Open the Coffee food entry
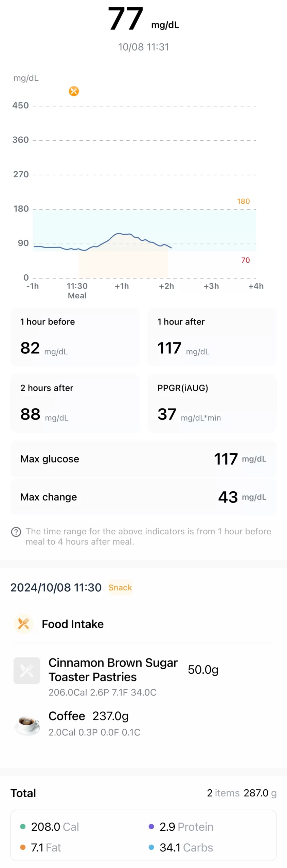 pos(89,716)
